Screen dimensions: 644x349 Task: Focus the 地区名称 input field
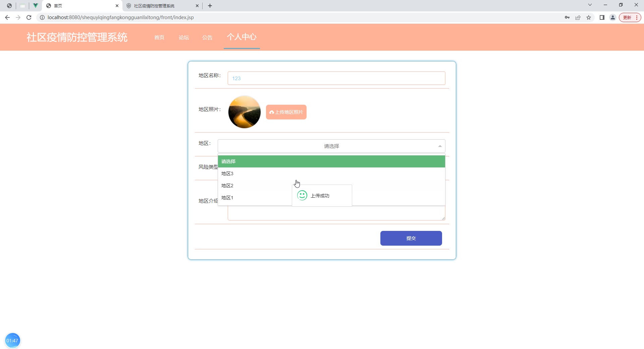coord(336,78)
